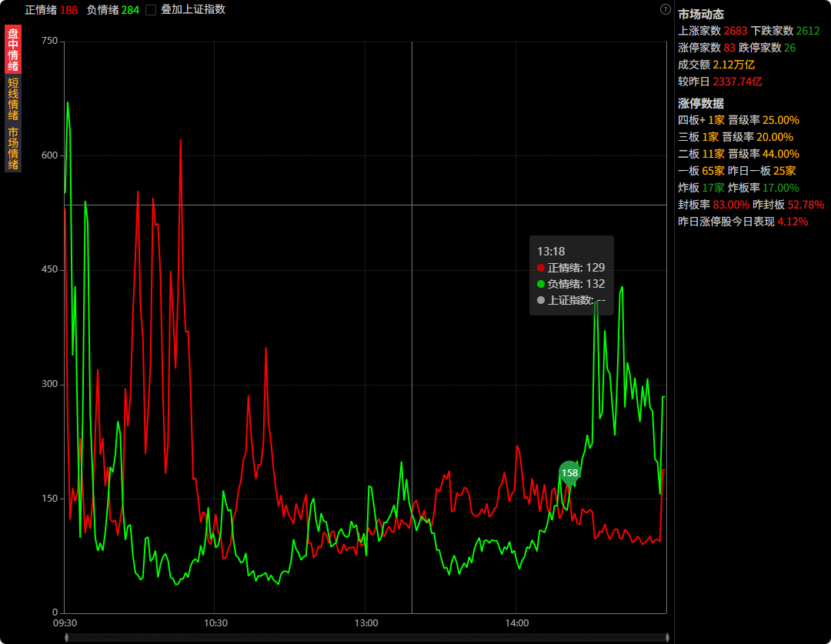Click the 炸板 17家 entry
The height and width of the screenshot is (644, 831).
(x=701, y=188)
